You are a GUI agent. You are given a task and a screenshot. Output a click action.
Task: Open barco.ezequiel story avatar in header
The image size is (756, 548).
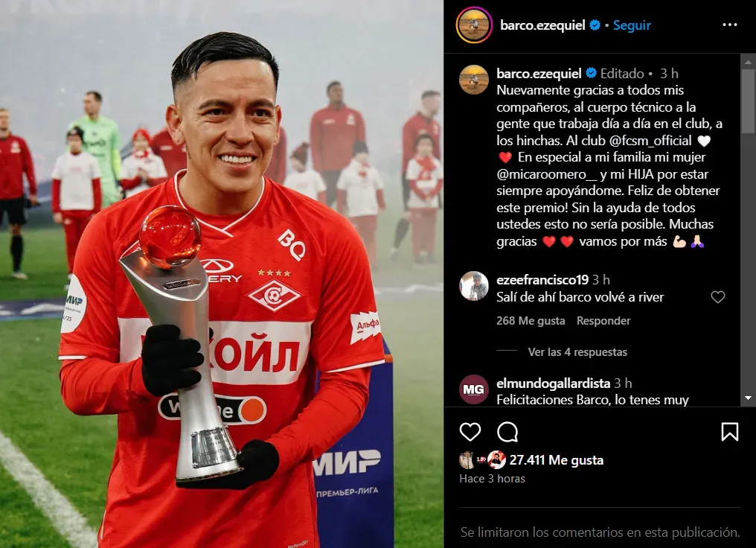pos(474,25)
